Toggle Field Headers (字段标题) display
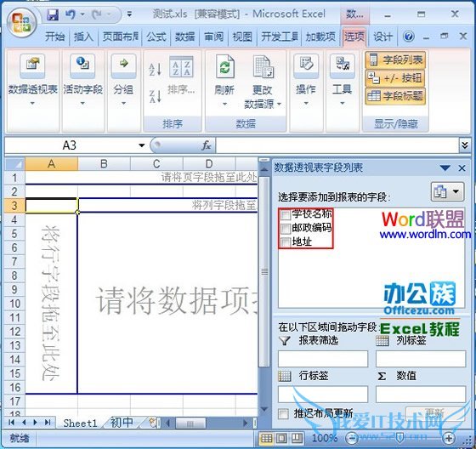Screen dimensions: 476x449 [x=395, y=96]
